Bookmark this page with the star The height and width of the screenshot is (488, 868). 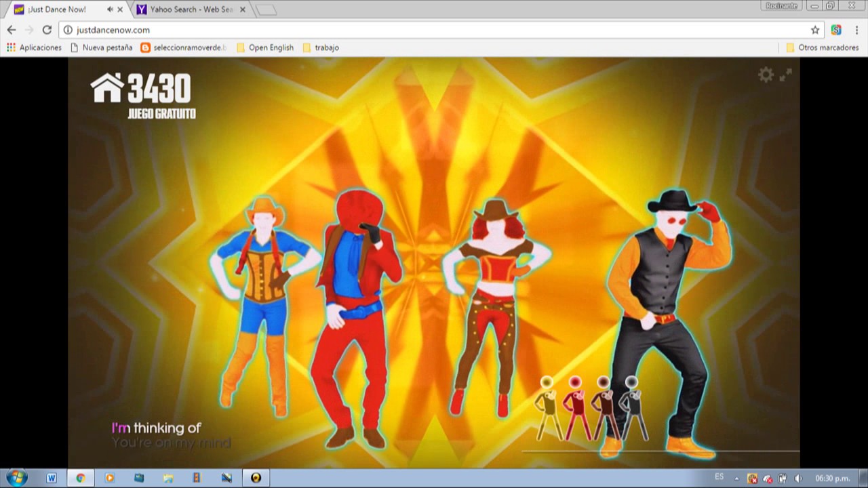815,30
